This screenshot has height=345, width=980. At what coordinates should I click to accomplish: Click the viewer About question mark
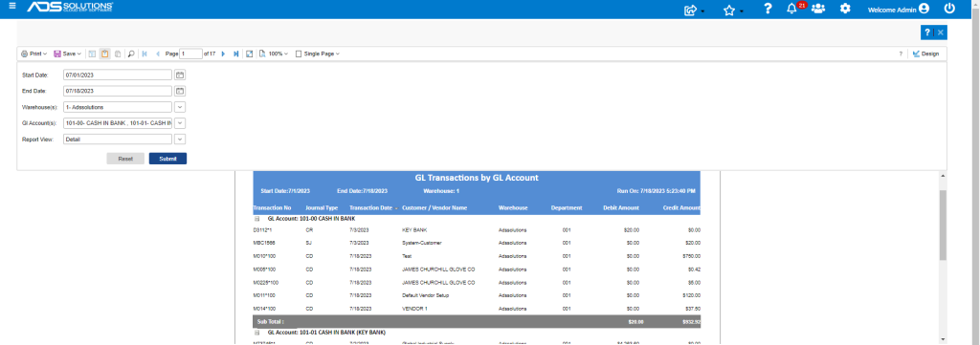(901, 54)
